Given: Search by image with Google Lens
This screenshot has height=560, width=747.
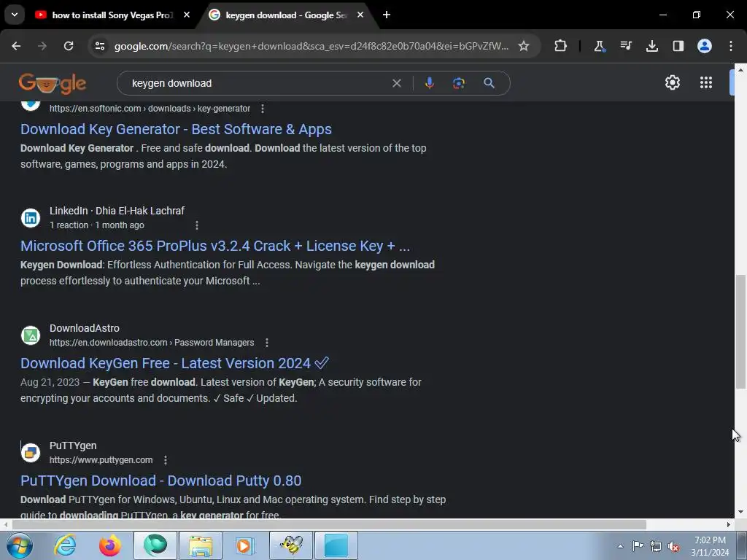Looking at the screenshot, I should [459, 83].
